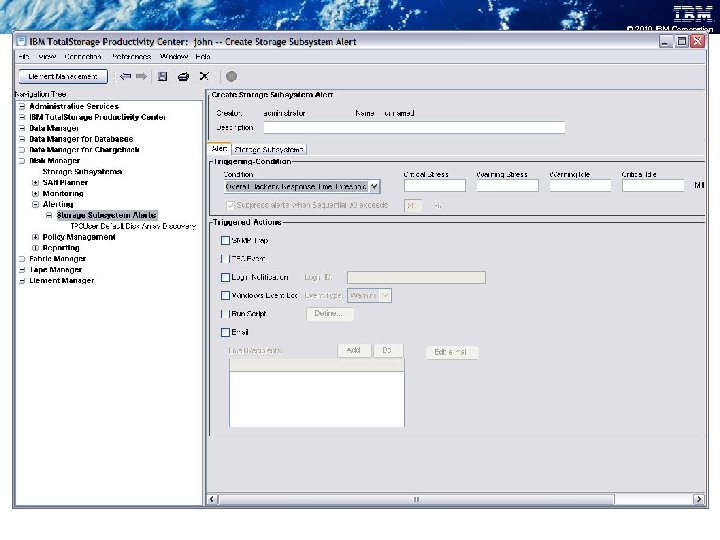The image size is (720, 540).
Task: Enable the SNMP Trap checkbox
Action: point(225,241)
